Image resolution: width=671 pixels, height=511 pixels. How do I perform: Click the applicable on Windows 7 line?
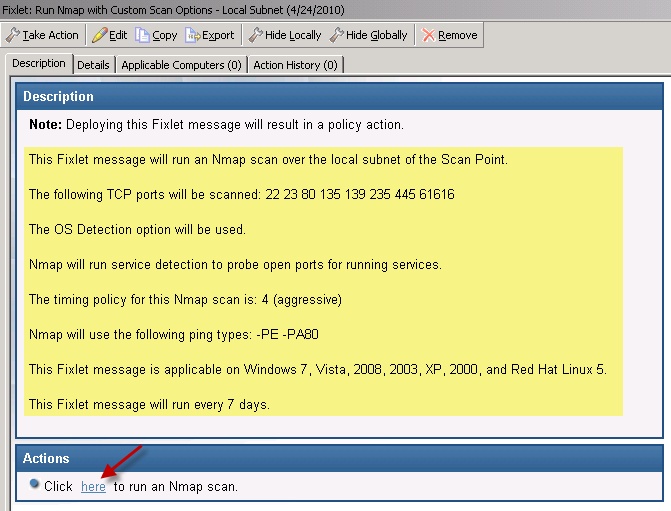pos(318,369)
